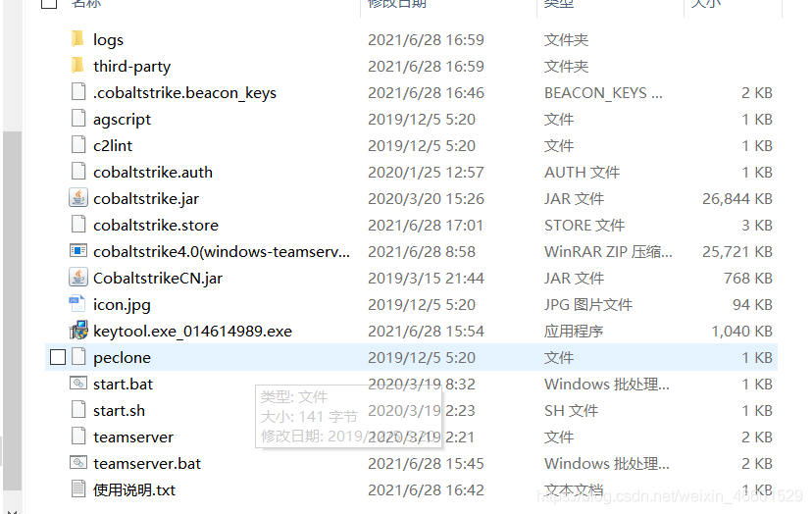Click the 94 KB size value
Screen dimensions: 812x514
click(753, 305)
